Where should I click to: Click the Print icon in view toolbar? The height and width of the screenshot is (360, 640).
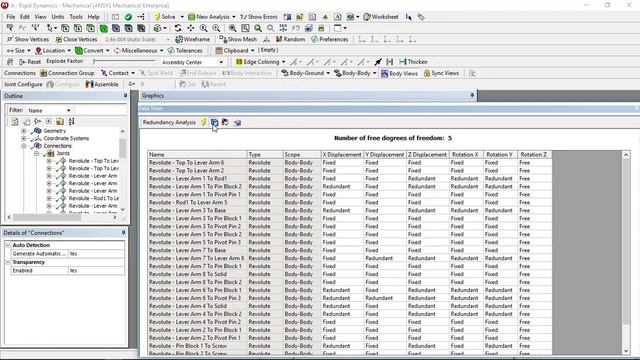point(321,28)
